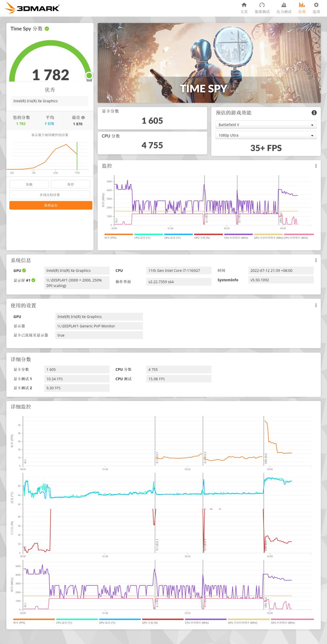Open the Stress Tests icon
Image resolution: width=327 pixels, height=644 pixels.
coord(284,5)
